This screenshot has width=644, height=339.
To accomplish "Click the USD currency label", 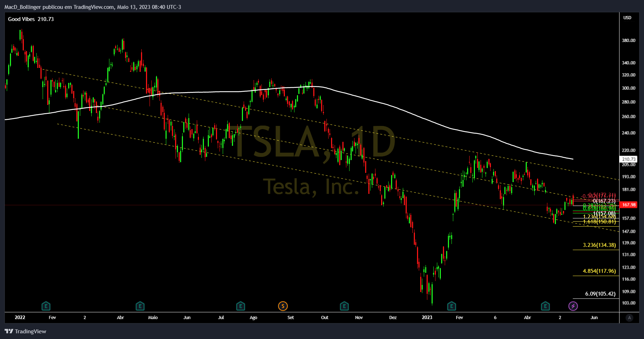I will point(627,18).
